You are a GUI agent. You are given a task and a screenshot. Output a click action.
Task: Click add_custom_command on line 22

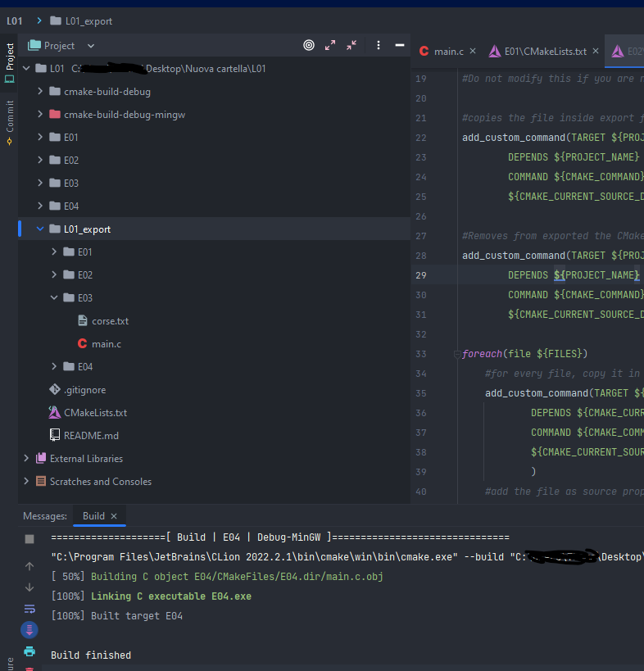pyautogui.click(x=514, y=138)
